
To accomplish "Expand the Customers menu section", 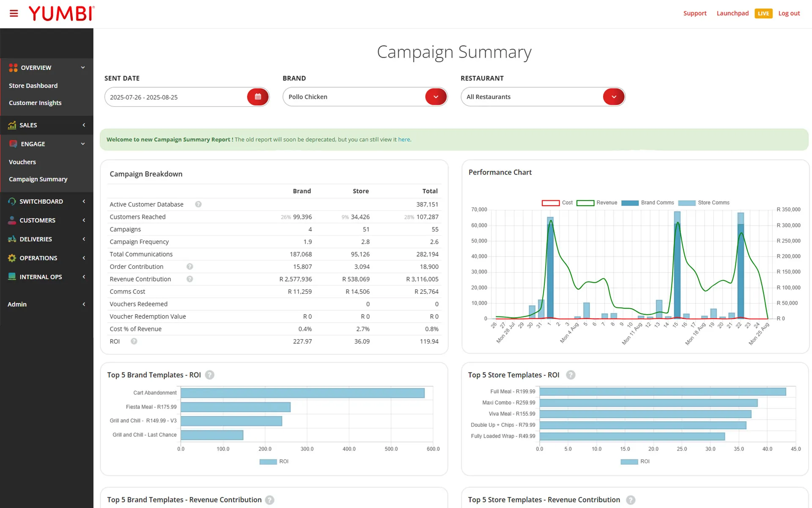I will pyautogui.click(x=84, y=220).
